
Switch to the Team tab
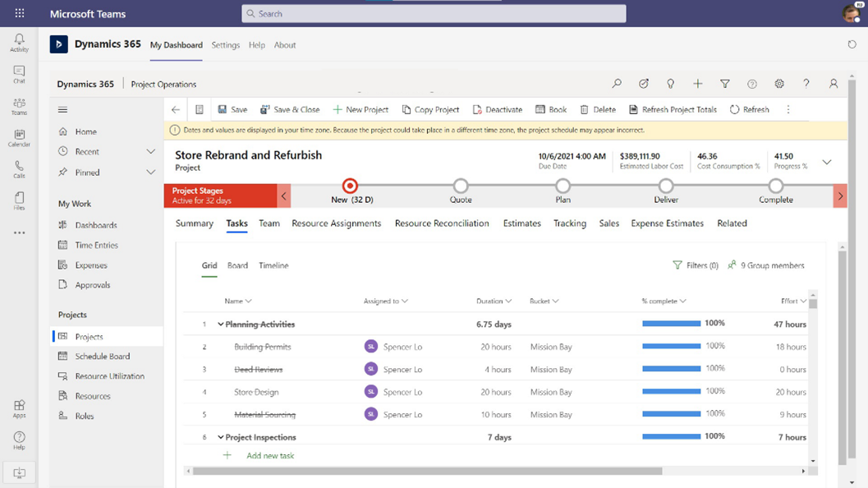(x=269, y=223)
